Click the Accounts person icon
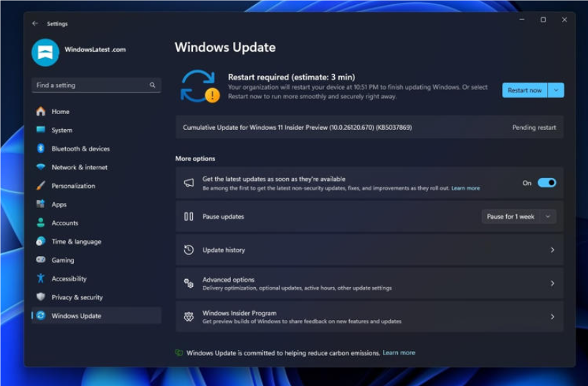This screenshot has height=386, width=588. (x=40, y=223)
